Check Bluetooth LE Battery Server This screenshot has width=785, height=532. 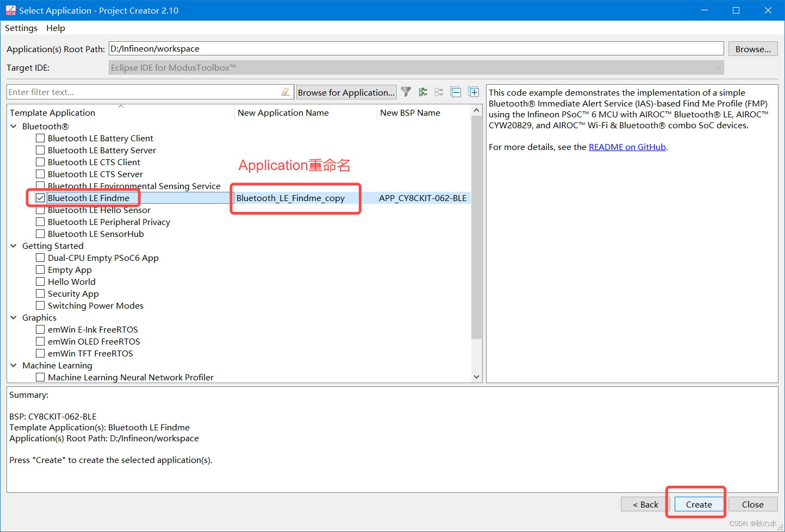point(40,150)
